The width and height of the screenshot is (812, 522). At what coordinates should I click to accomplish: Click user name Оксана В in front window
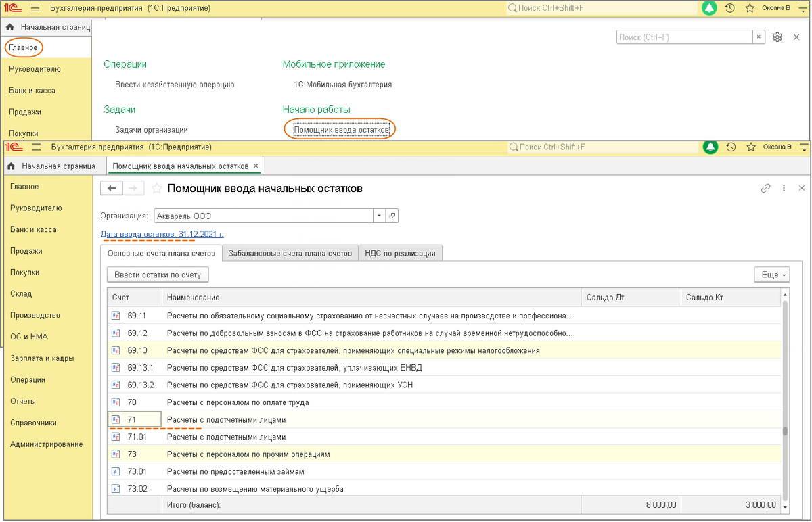(777, 147)
